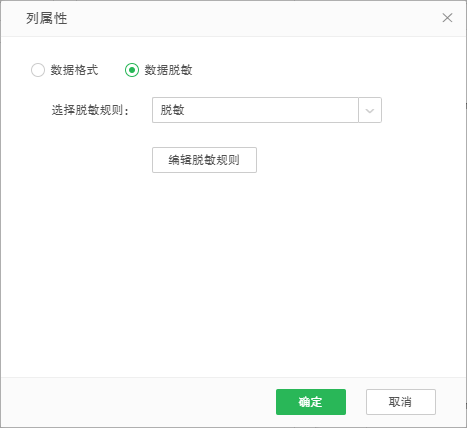Image resolution: width=467 pixels, height=428 pixels.
Task: Click the 选择脱敏规则 label
Action: pos(90,110)
